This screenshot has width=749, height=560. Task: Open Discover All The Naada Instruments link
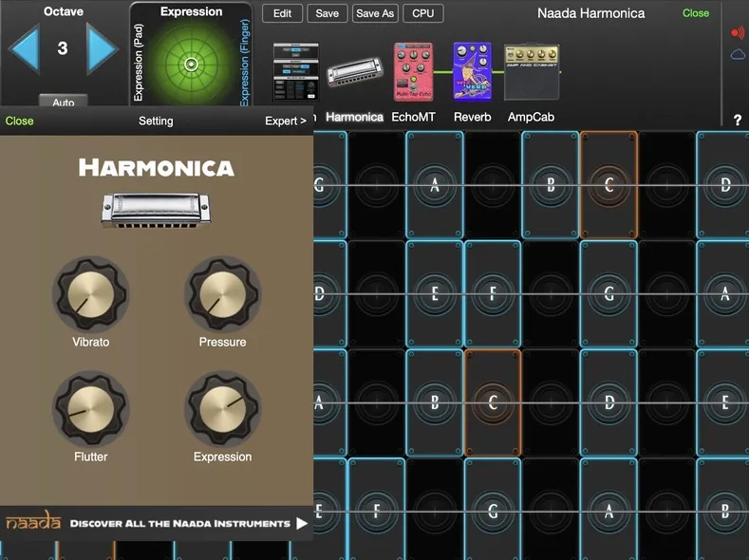pyautogui.click(x=180, y=524)
